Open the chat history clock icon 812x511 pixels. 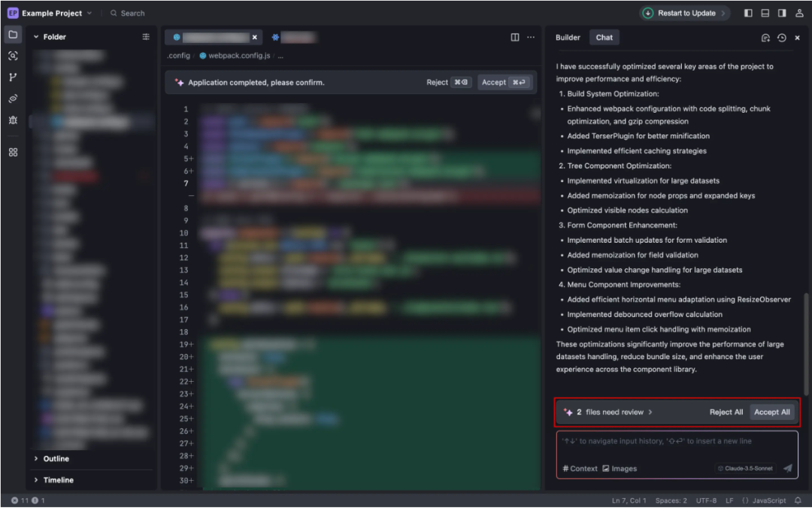(x=781, y=38)
